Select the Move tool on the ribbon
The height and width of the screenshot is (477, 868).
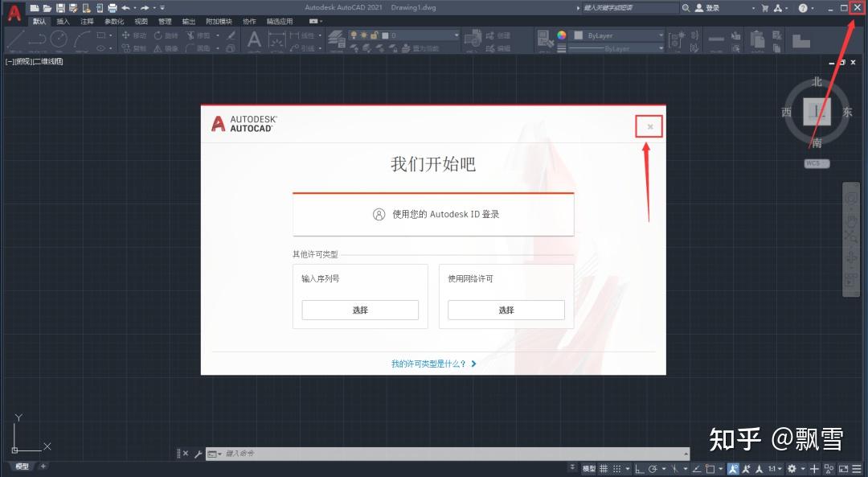coord(137,35)
